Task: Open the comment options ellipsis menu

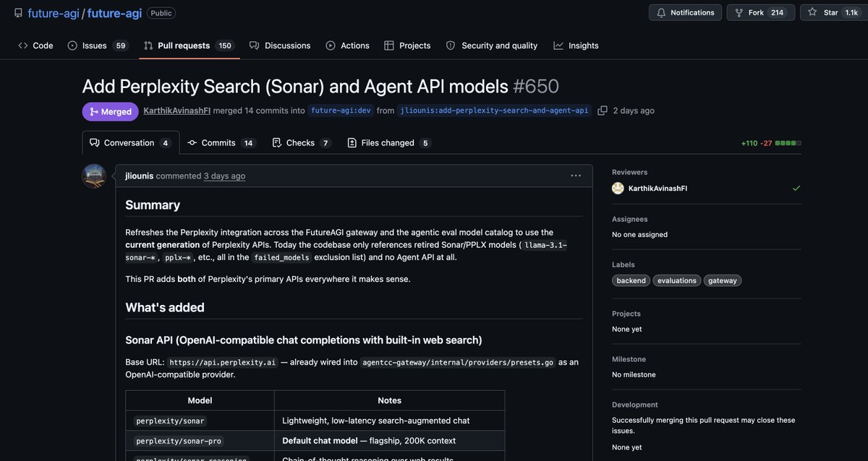Action: [x=576, y=176]
